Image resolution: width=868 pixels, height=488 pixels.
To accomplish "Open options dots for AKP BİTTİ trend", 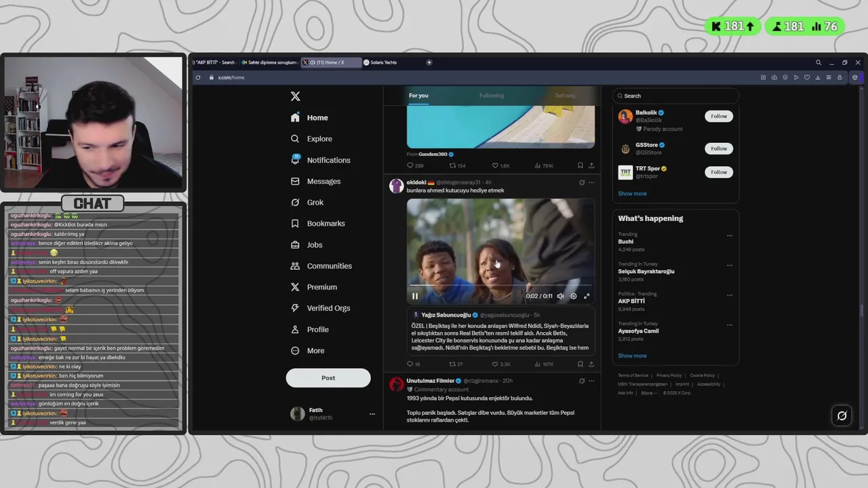I will click(730, 295).
